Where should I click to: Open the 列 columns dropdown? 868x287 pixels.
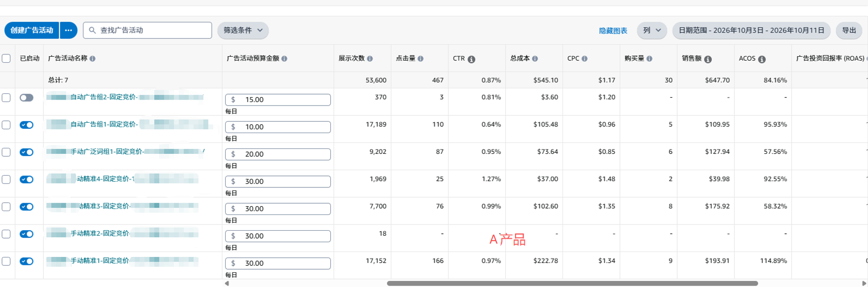(x=652, y=30)
